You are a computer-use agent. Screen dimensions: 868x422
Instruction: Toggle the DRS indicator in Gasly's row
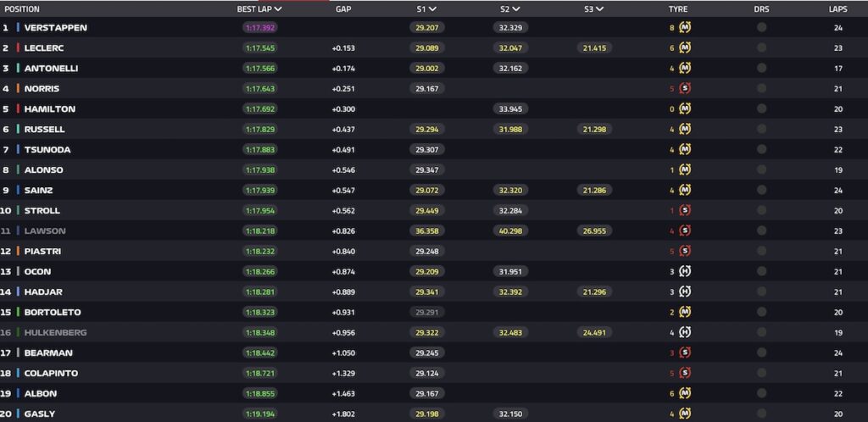click(x=761, y=414)
